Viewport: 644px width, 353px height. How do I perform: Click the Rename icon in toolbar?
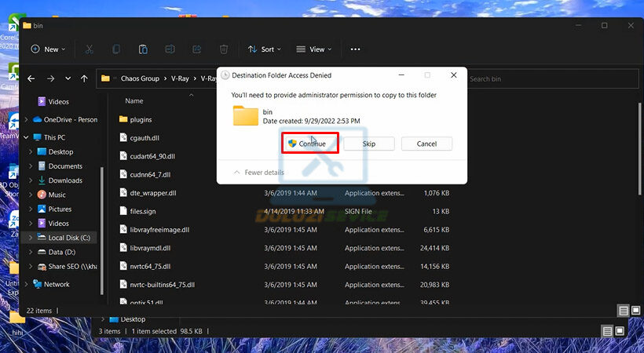tap(170, 49)
